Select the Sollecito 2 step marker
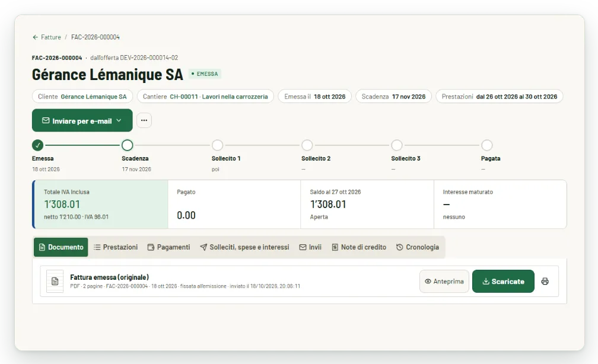Viewport: 598px width, 364px height. click(307, 145)
